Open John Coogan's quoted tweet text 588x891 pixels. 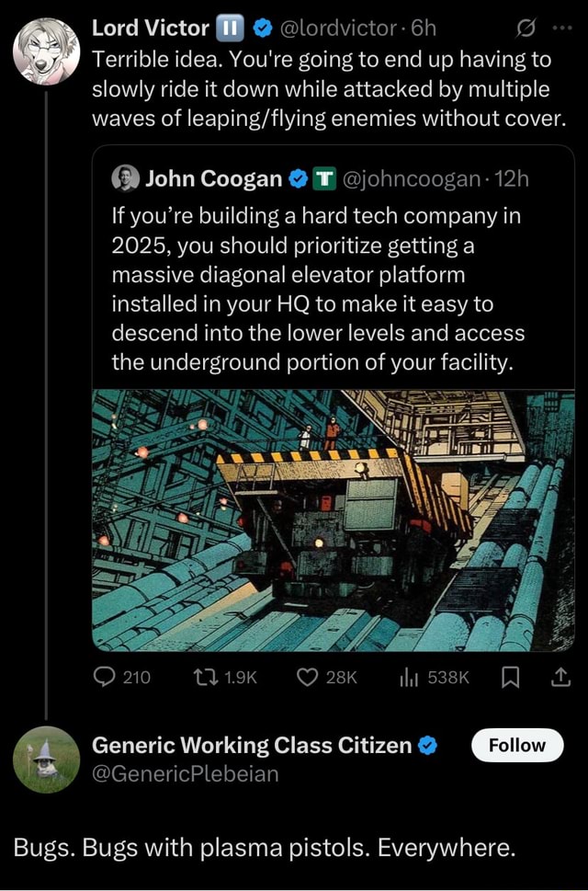pos(317,289)
